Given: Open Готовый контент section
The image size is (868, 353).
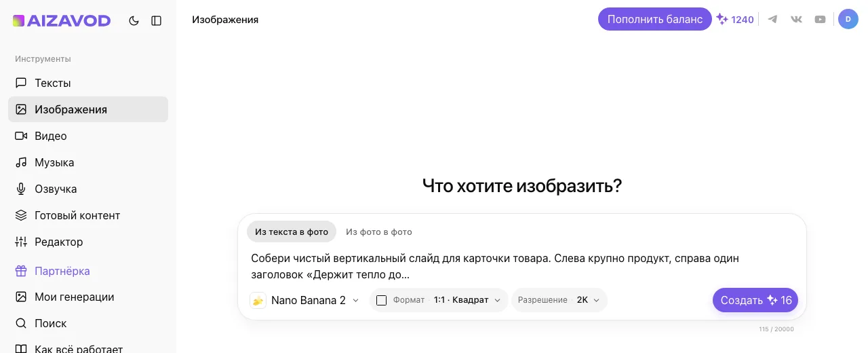Looking at the screenshot, I should point(88,215).
